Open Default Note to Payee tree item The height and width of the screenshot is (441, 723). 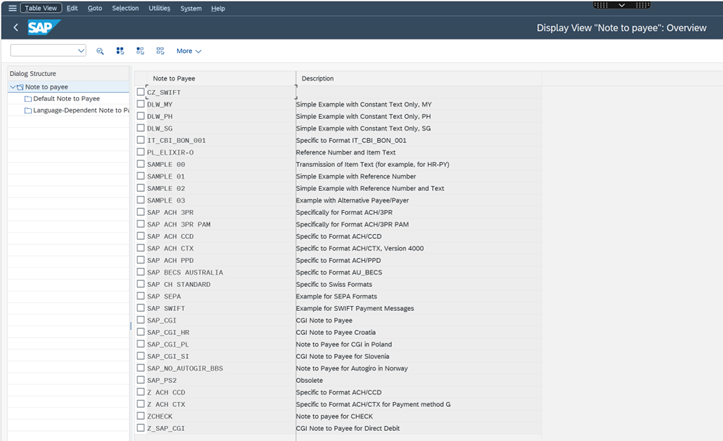click(x=66, y=99)
